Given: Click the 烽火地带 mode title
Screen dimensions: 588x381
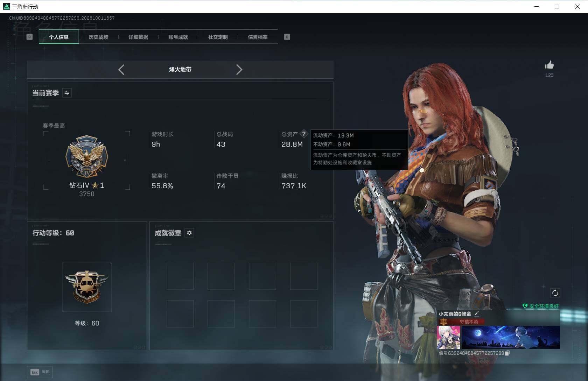Looking at the screenshot, I should [180, 69].
